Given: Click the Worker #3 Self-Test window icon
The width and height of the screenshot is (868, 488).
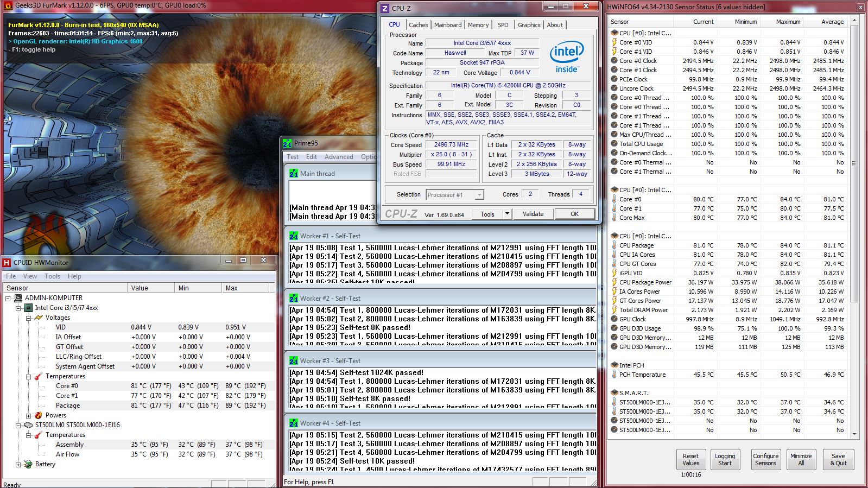Looking at the screenshot, I should click(x=294, y=361).
